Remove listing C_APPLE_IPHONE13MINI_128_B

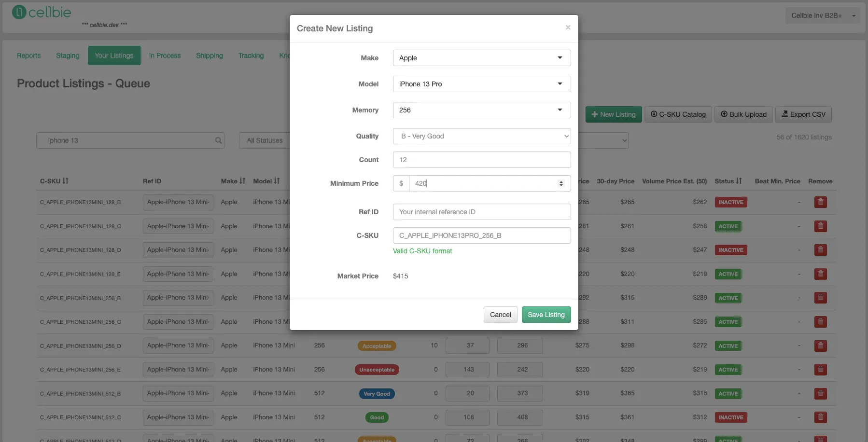(820, 202)
